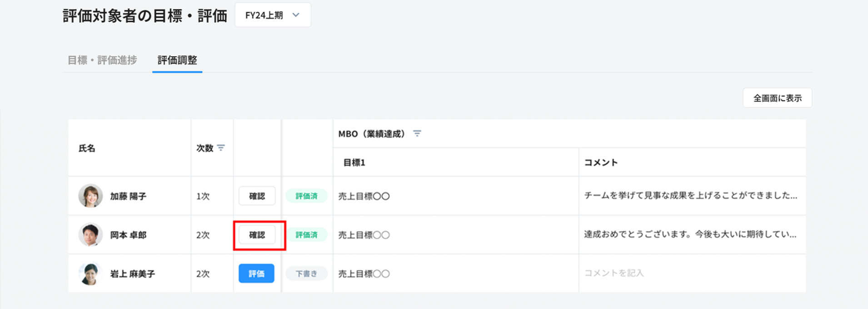This screenshot has width=868, height=309.
Task: Open the MBO（業績達成） filter icon
Action: click(x=417, y=133)
